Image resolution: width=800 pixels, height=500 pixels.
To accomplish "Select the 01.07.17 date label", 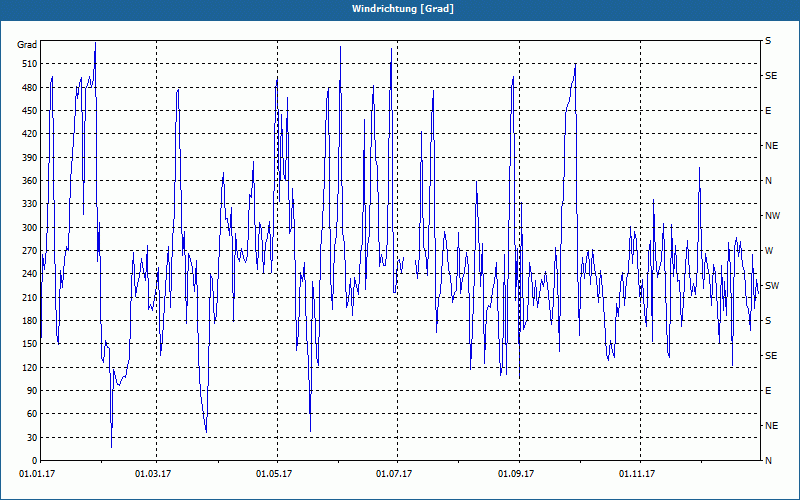I will [x=394, y=474].
